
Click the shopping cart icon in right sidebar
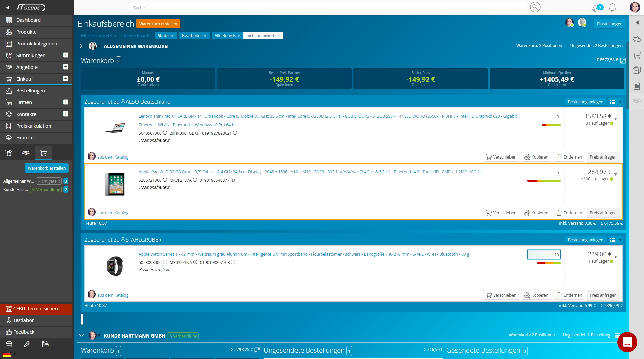pyautogui.click(x=636, y=55)
